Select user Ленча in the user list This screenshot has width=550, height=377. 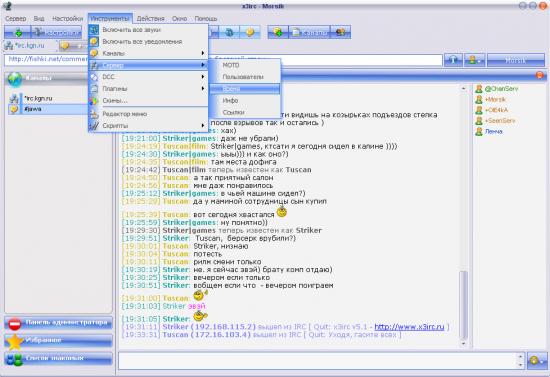(x=494, y=132)
